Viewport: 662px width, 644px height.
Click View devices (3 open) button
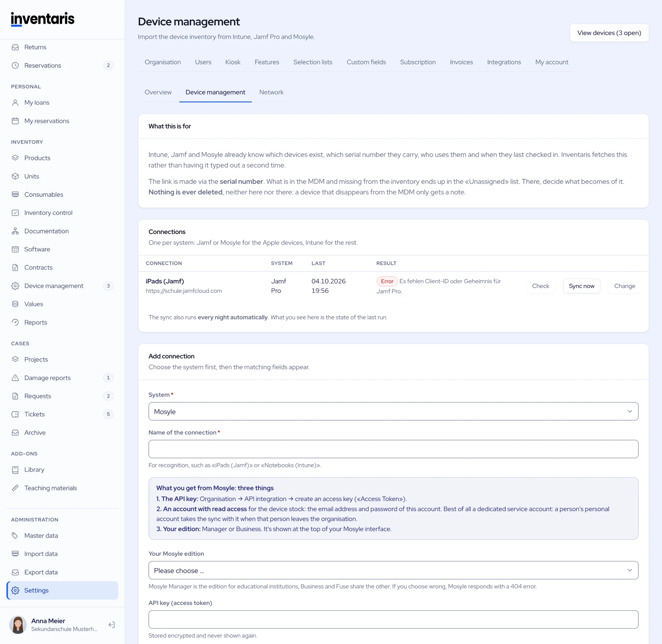point(609,33)
